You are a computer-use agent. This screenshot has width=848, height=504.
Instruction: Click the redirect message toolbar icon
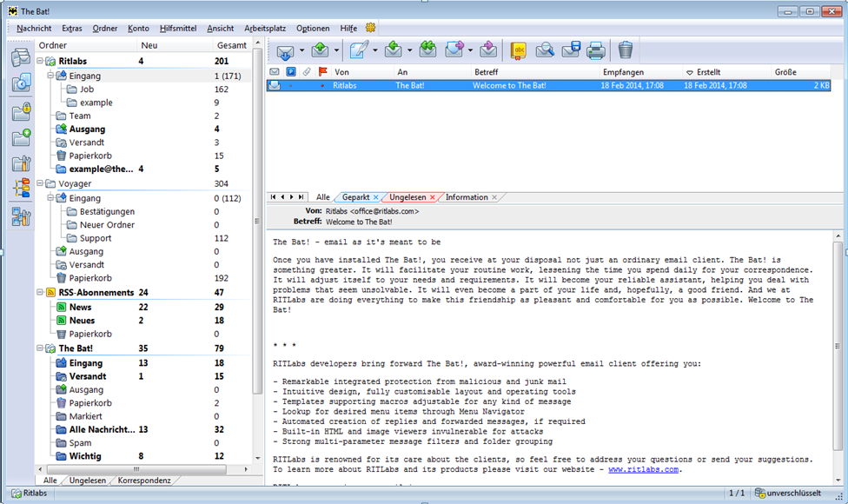click(x=488, y=50)
